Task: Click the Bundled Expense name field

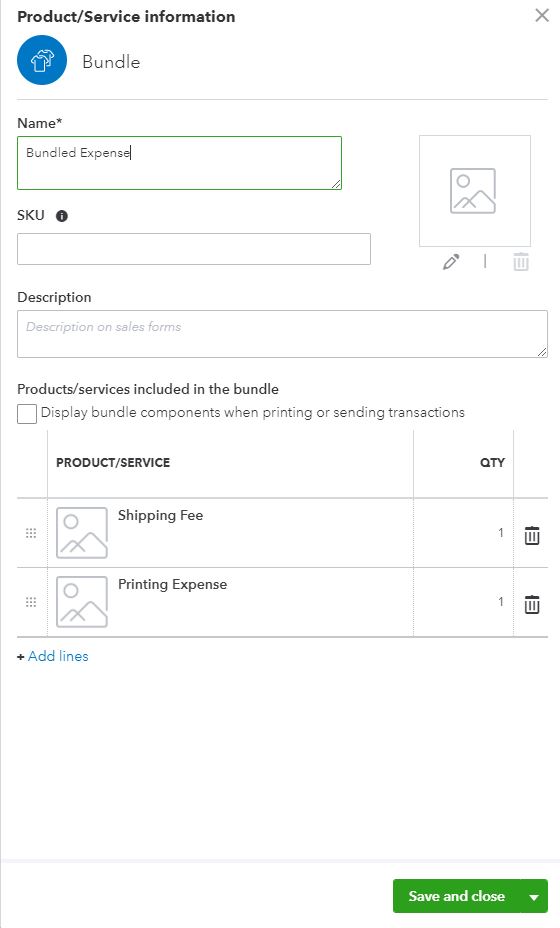Action: pyautogui.click(x=179, y=163)
